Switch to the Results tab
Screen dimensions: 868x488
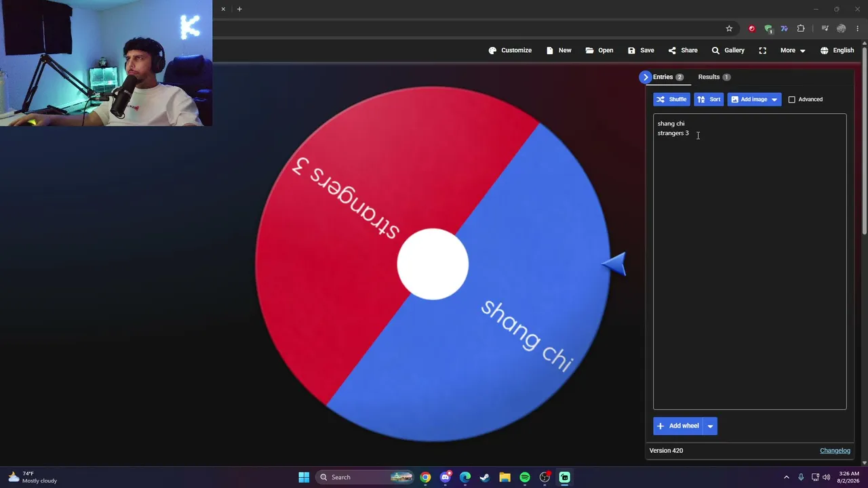tap(714, 77)
